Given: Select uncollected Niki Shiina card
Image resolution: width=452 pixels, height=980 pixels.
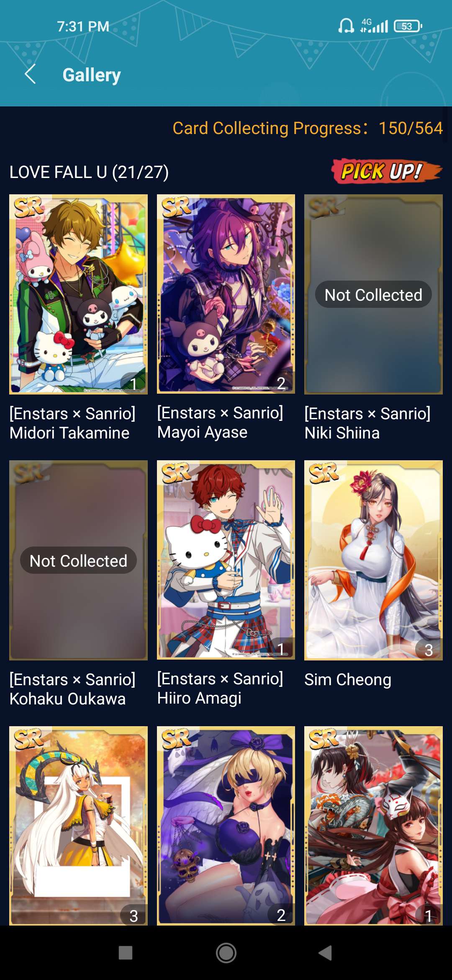Looking at the screenshot, I should 373,294.
